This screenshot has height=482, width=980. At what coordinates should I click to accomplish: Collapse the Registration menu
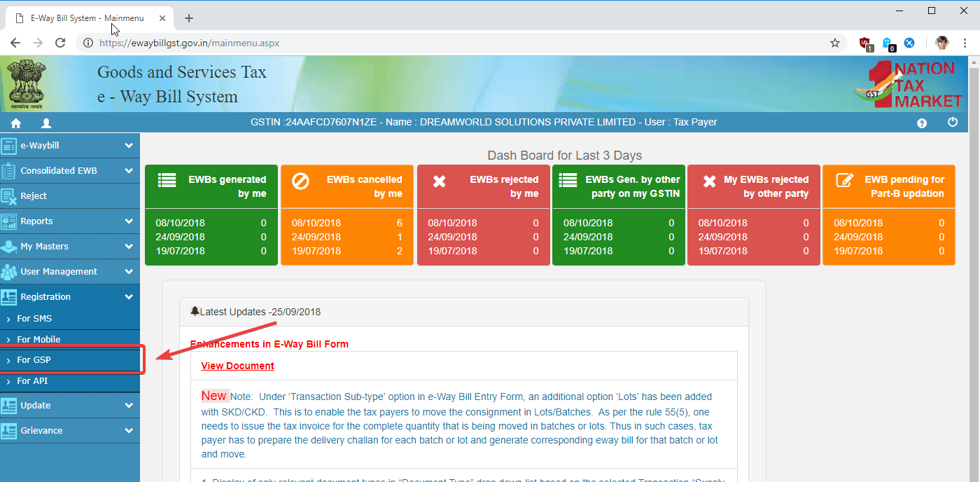[128, 297]
